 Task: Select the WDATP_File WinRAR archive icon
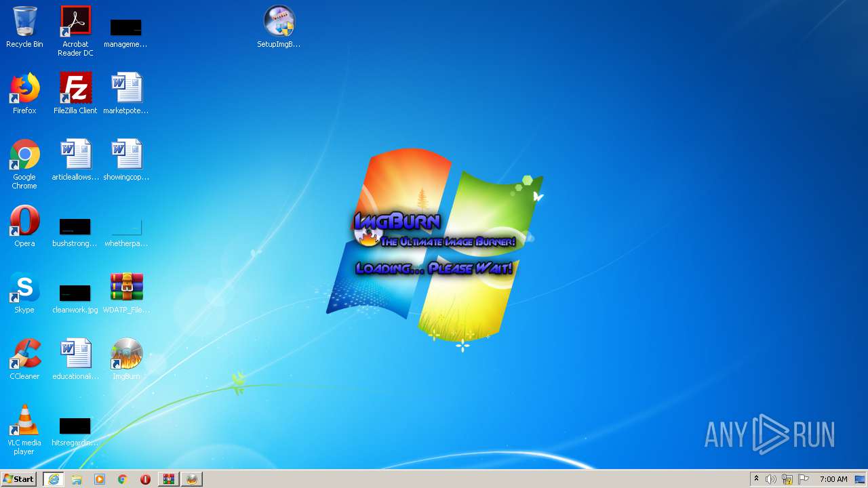[126, 293]
